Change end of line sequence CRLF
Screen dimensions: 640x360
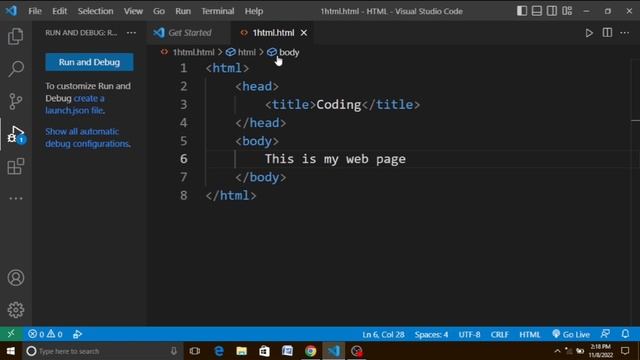499,334
